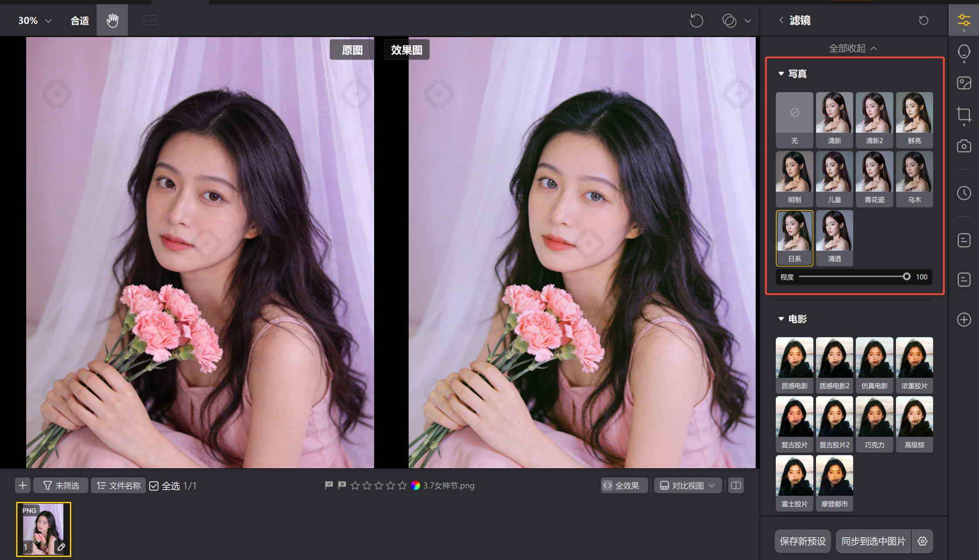Viewport: 979px width, 560px height.
Task: Select the hand pan tool
Action: coord(112,20)
